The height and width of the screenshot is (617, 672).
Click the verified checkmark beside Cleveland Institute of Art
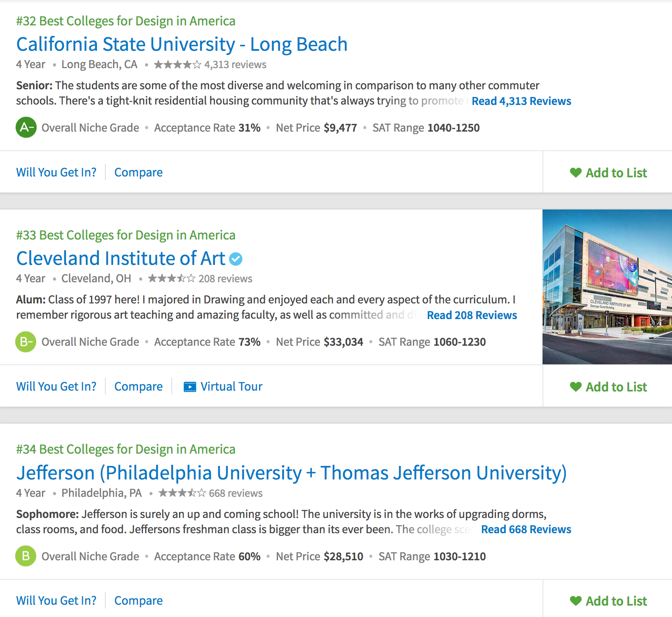[x=236, y=259]
